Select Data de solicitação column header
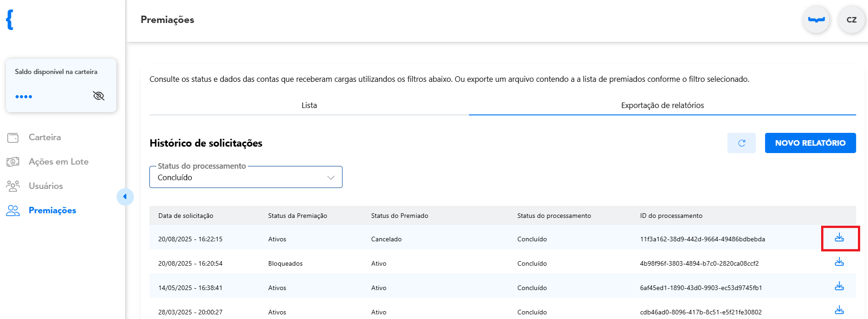Image resolution: width=868 pixels, height=319 pixels. click(x=186, y=216)
